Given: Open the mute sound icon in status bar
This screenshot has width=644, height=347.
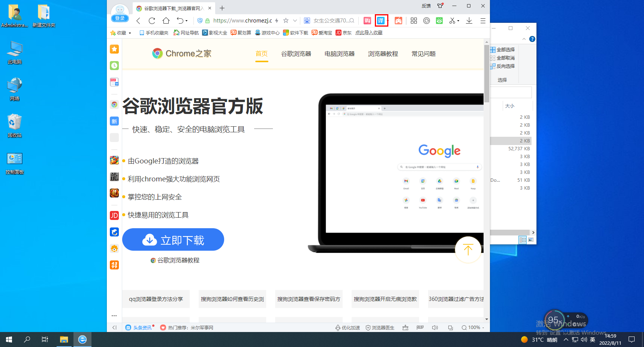Looking at the screenshot, I should [x=435, y=328].
